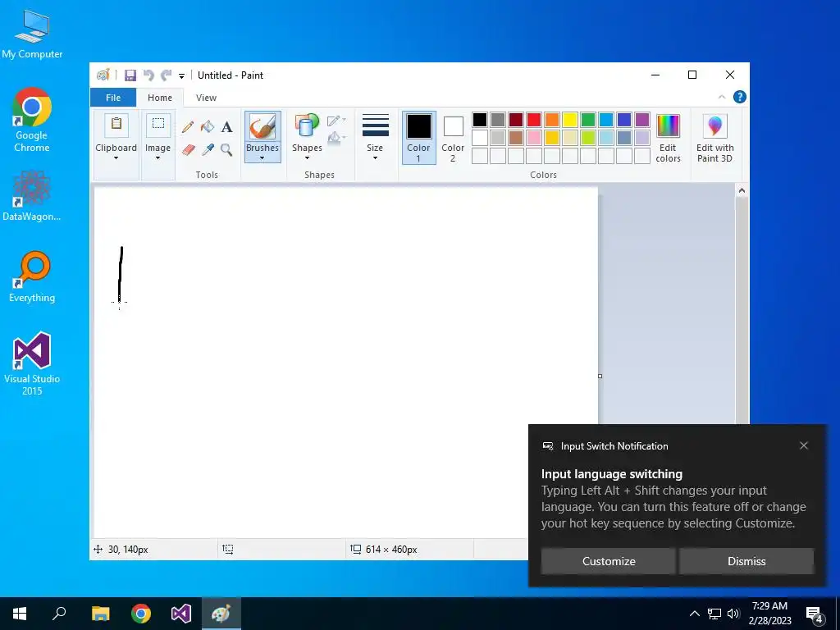
Task: Collapse the ribbon with the chevron
Action: click(722, 97)
